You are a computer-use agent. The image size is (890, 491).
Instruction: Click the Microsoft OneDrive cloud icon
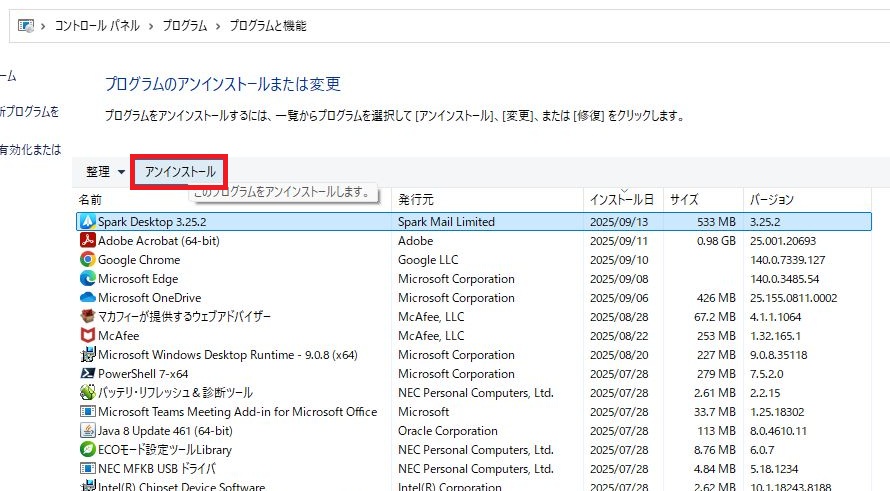pos(87,298)
